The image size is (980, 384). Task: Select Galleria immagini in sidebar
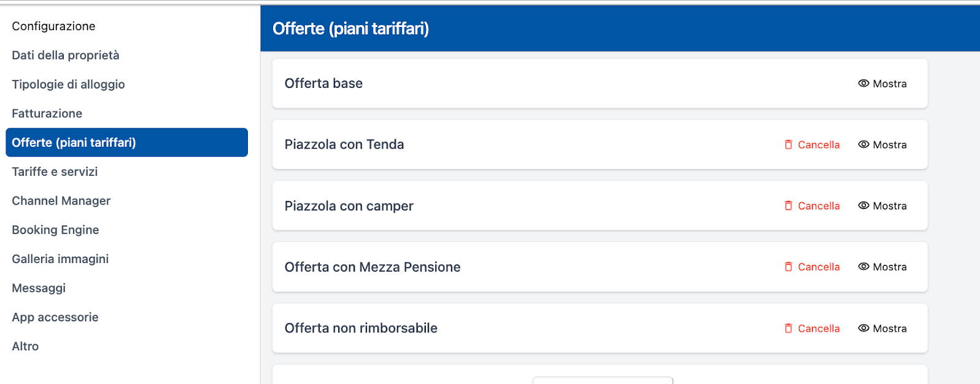tap(60, 259)
